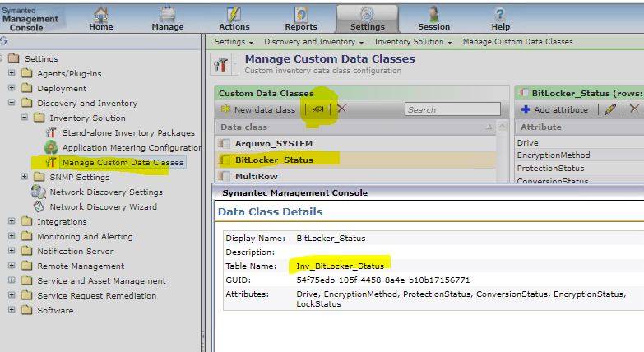The image size is (644, 352).
Task: Collapse the Discovery and Inventory node
Action: point(12,103)
